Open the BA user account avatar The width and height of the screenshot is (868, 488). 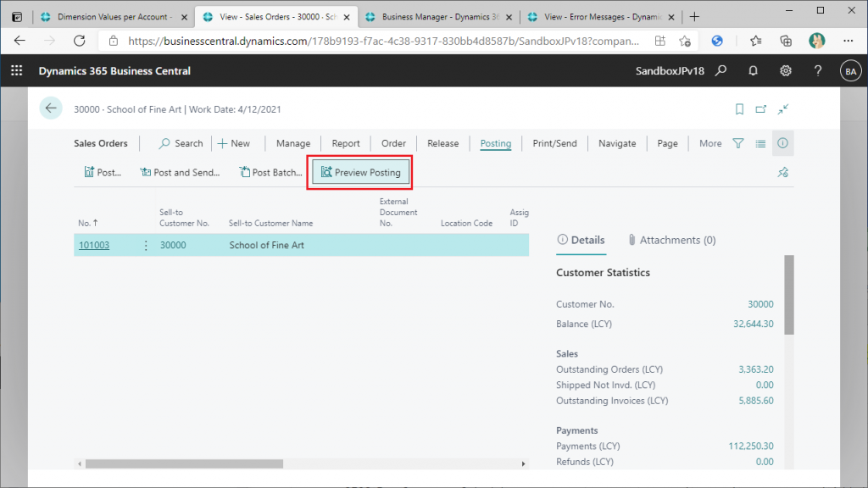850,71
